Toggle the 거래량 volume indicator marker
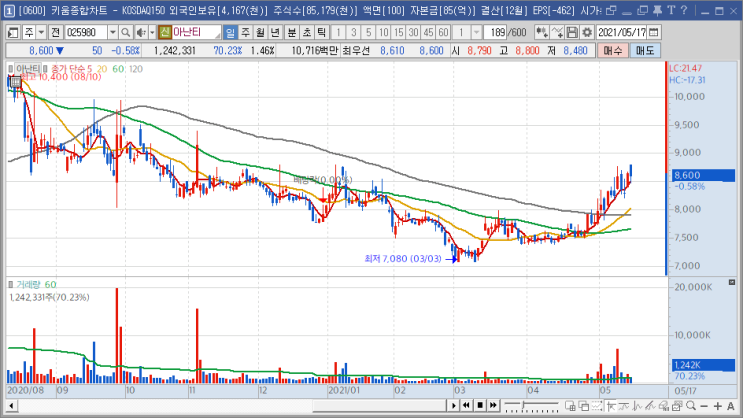This screenshot has width=743, height=418. [10, 284]
